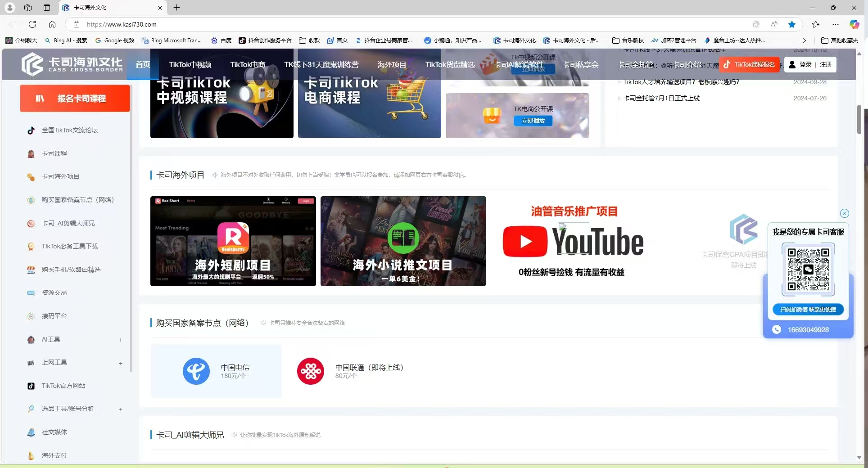Open the 海外小说推文项目 thumbnail
This screenshot has width=868, height=468.
click(403, 241)
